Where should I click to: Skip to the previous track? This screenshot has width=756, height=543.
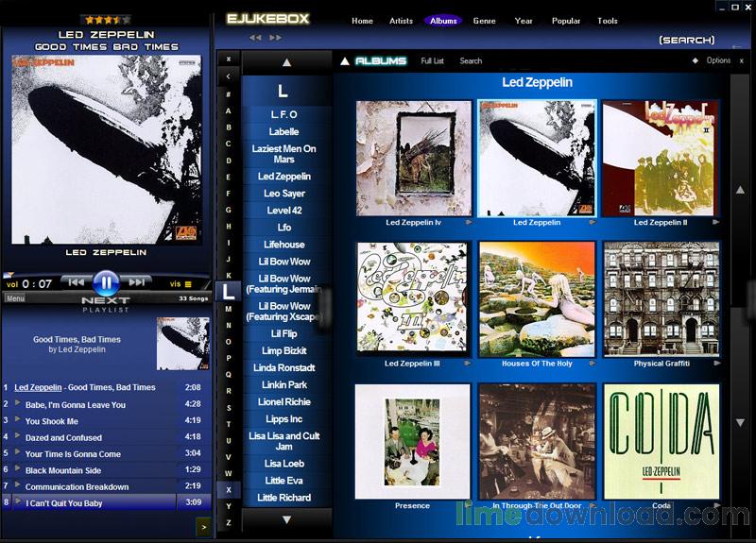click(x=77, y=282)
